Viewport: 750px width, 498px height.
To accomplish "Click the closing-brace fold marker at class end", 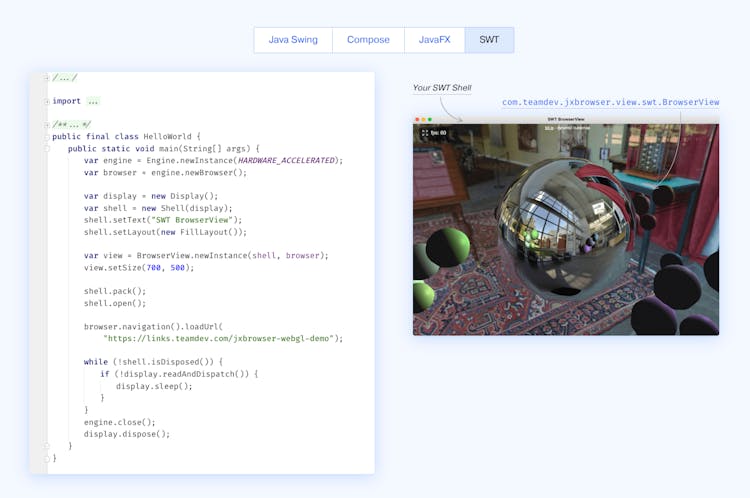I will click(46, 458).
